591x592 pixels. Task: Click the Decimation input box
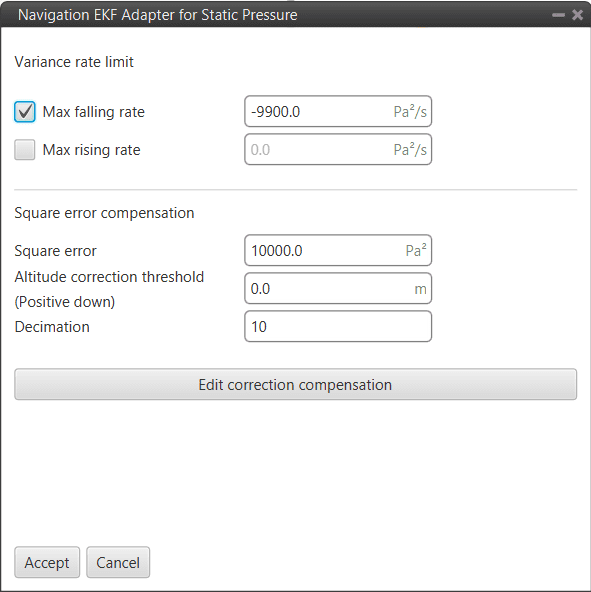[338, 327]
